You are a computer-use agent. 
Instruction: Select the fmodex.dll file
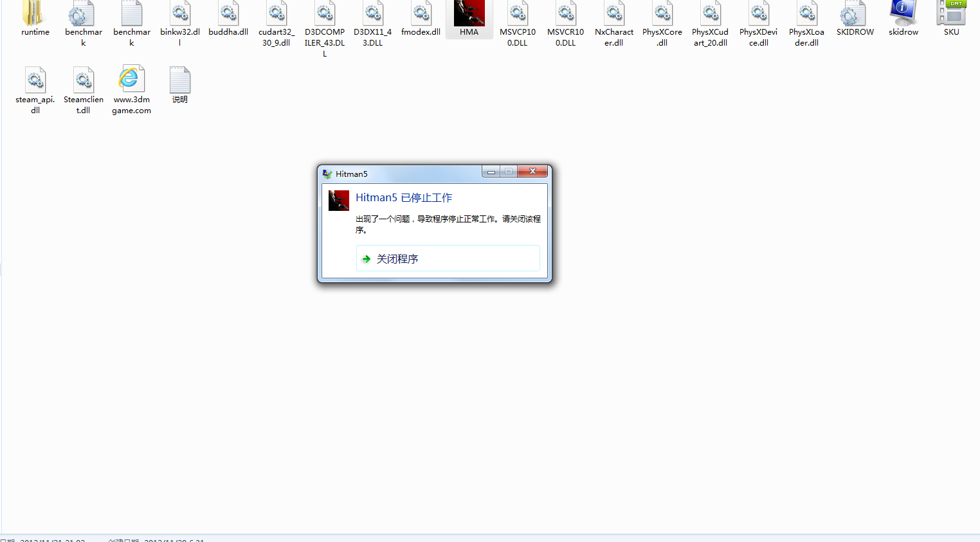pos(421,14)
